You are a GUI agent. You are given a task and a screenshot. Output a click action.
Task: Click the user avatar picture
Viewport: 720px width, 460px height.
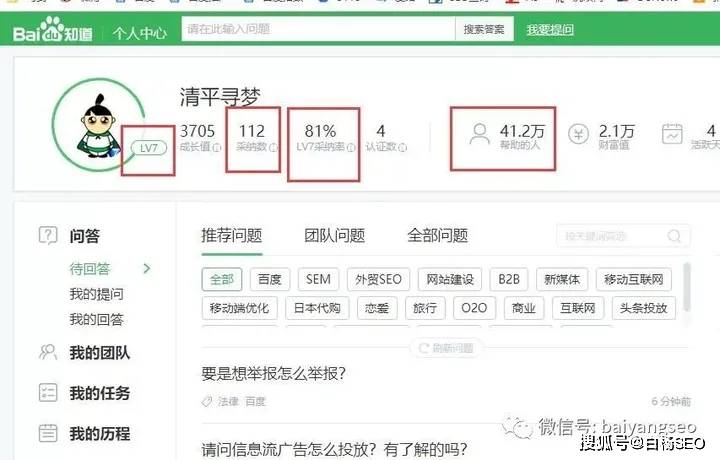coord(98,125)
